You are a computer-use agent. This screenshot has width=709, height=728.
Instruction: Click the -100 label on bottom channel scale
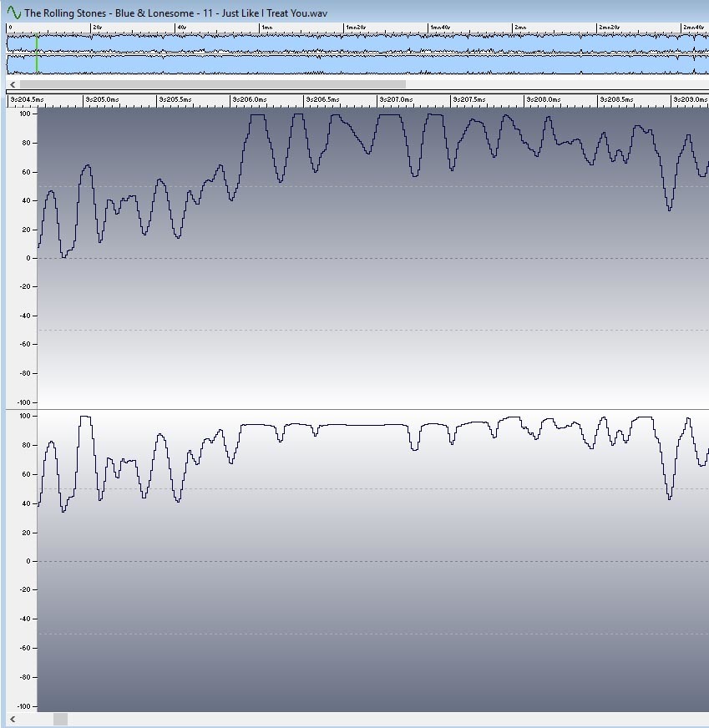click(x=23, y=706)
